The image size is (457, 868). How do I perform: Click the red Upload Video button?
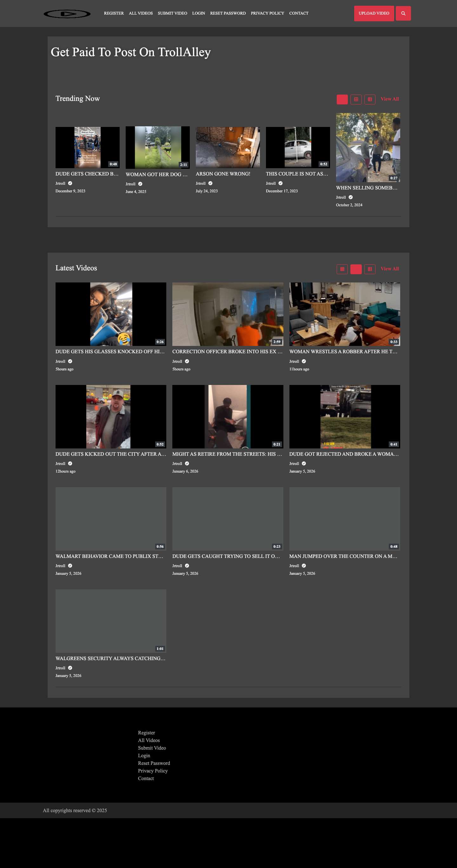[374, 13]
